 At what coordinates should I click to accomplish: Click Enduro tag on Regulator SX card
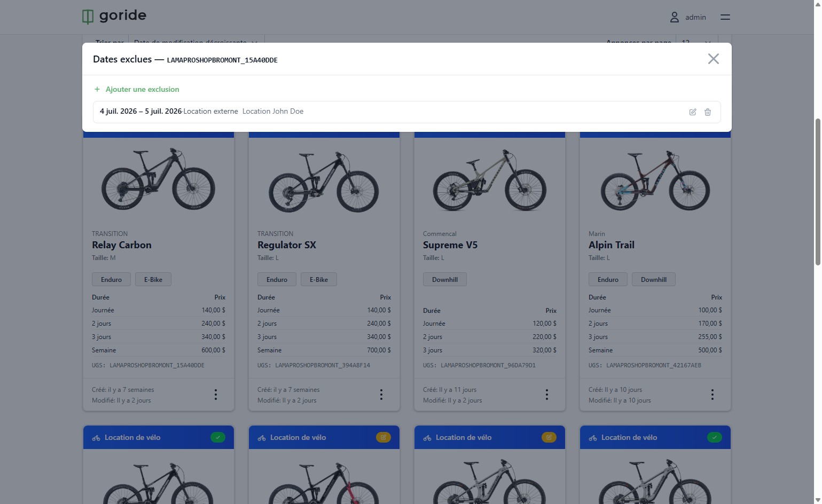(x=277, y=279)
